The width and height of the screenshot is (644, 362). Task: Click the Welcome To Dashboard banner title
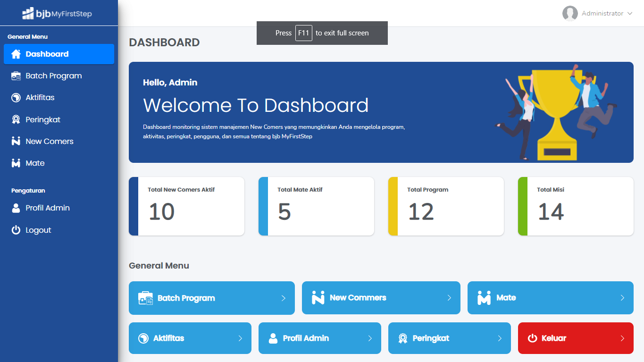pos(256,105)
